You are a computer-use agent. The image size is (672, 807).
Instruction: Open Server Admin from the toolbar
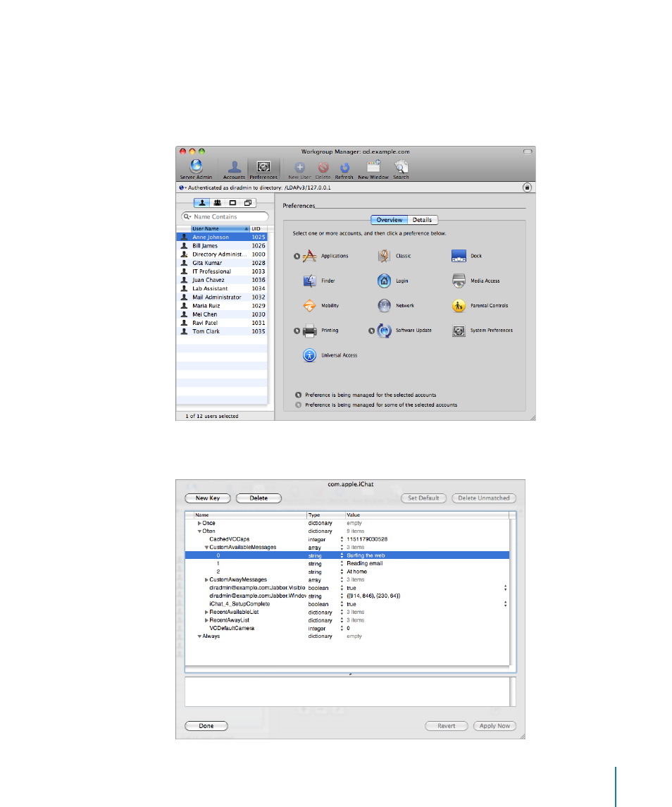point(196,169)
